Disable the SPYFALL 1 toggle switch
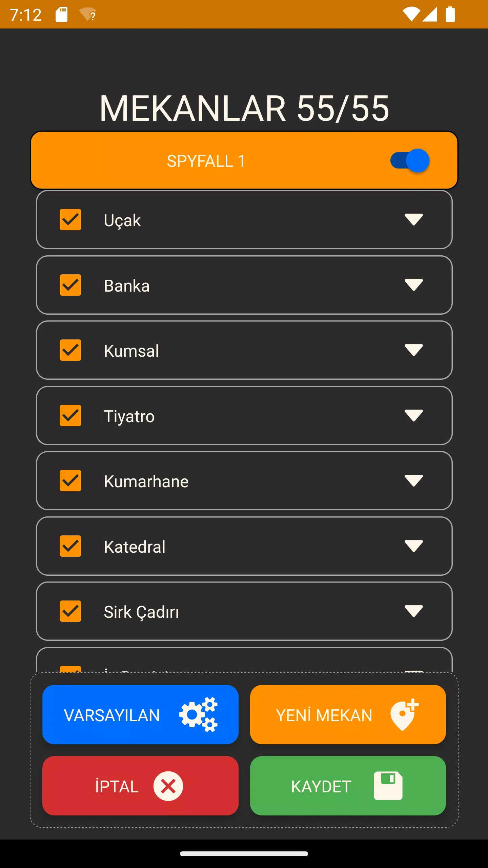488x868 pixels. 410,161
